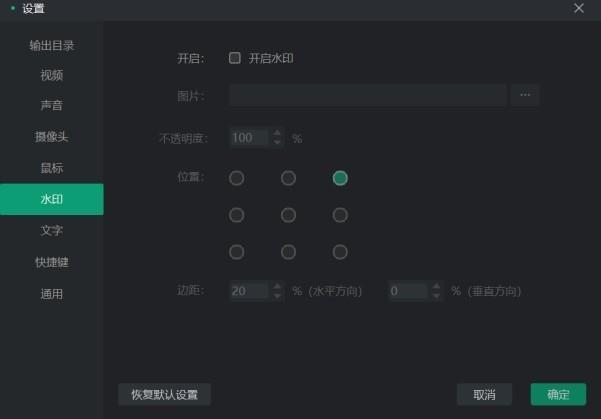Decrease vertical margin using down arrow
Image resolution: width=601 pixels, height=419 pixels.
[x=436, y=296]
